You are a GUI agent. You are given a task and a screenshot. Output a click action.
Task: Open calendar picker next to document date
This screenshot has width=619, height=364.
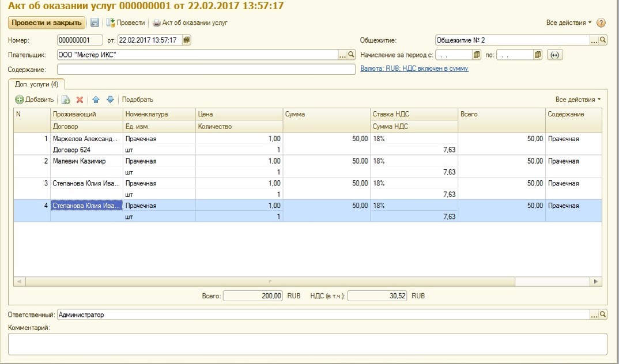pos(187,40)
